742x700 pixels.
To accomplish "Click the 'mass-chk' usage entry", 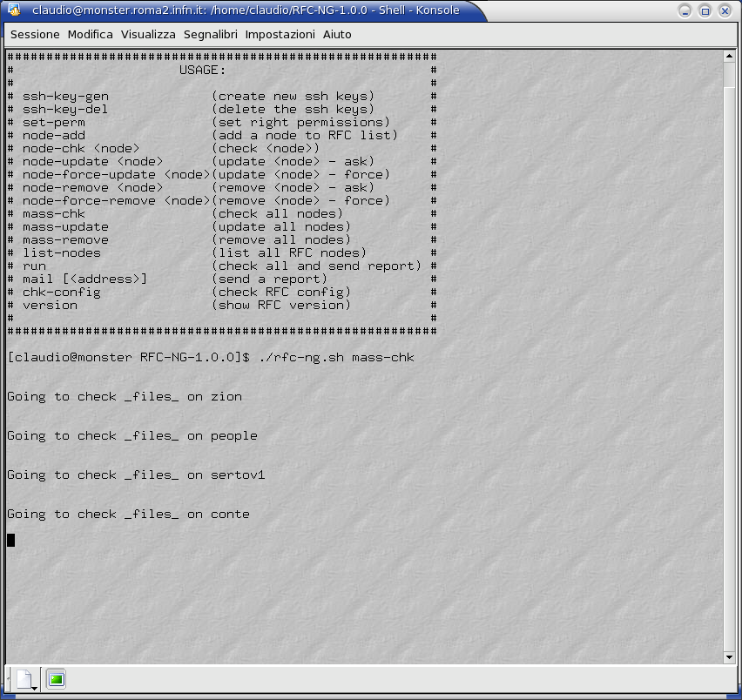I will tap(54, 214).
